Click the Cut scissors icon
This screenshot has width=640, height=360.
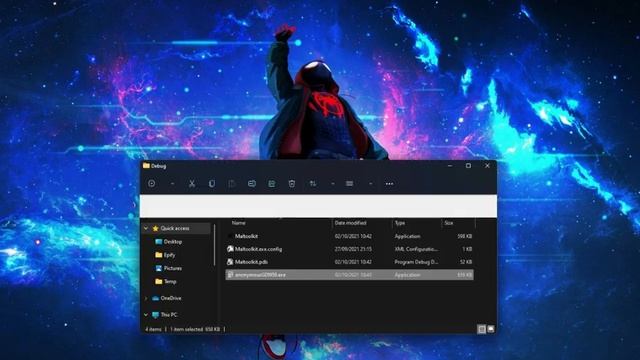[192, 184]
